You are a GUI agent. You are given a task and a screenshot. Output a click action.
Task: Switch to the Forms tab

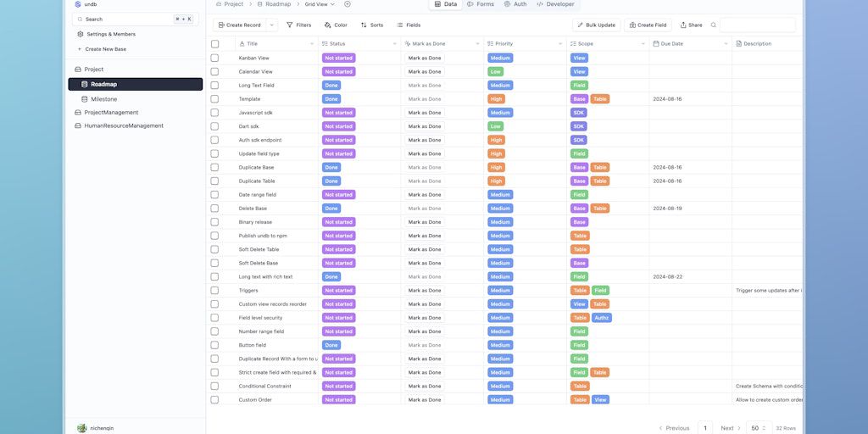(x=480, y=4)
